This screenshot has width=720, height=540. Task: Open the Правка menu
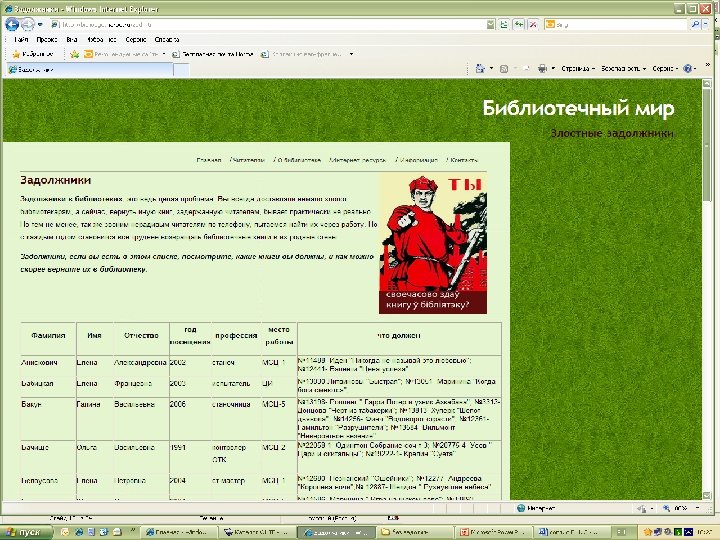click(x=47, y=39)
